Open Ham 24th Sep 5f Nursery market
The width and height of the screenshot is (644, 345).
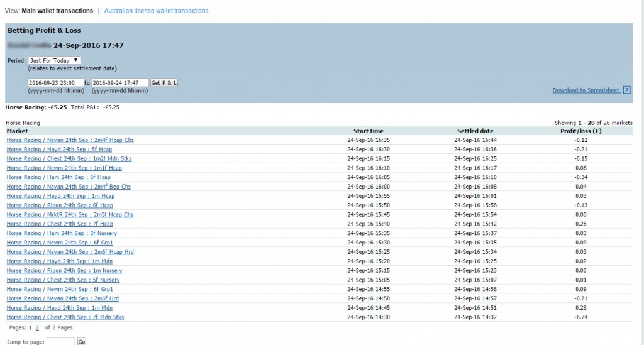[62, 233]
